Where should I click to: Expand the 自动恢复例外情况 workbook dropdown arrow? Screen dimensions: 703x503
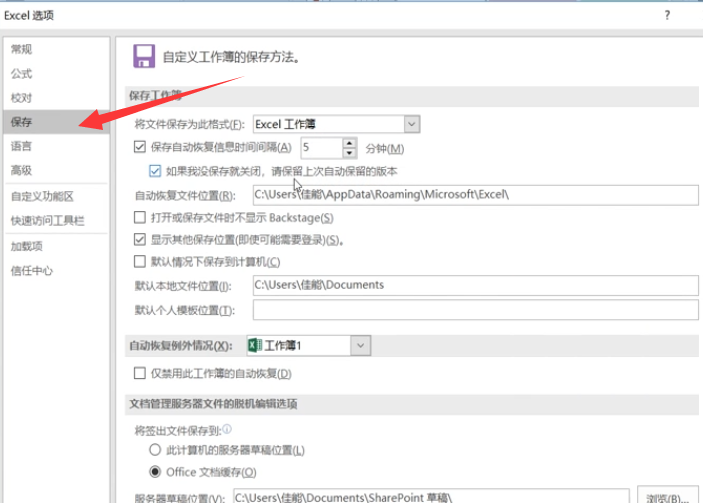360,346
